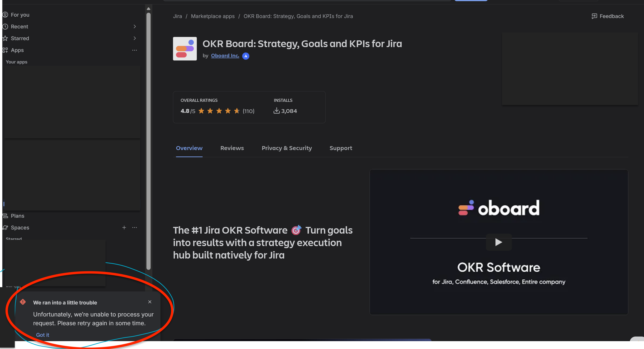Click the (110) reviews count

point(249,111)
